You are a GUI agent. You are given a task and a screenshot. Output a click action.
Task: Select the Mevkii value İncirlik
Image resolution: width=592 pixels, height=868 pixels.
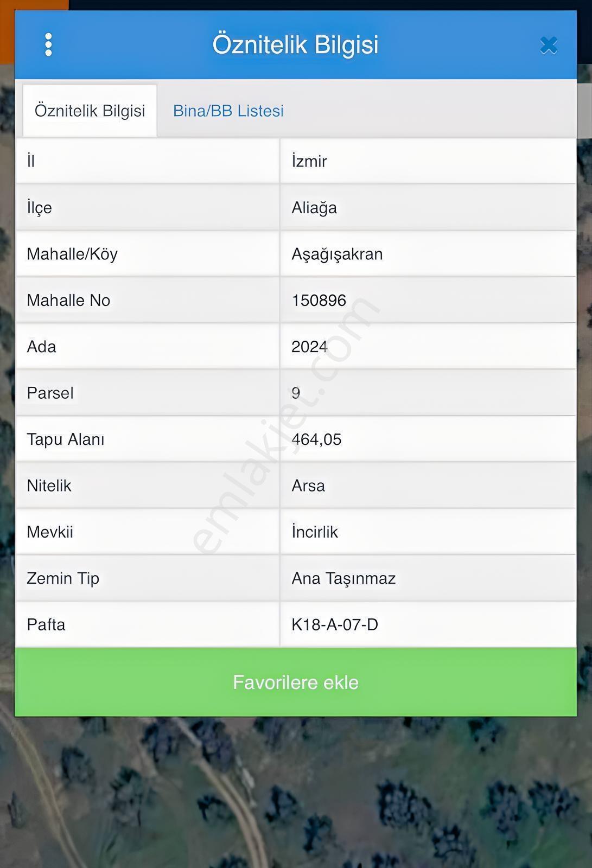pos(315,532)
